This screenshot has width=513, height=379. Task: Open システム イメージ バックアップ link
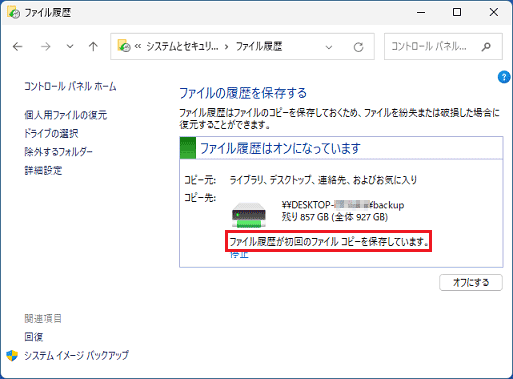[x=76, y=355]
